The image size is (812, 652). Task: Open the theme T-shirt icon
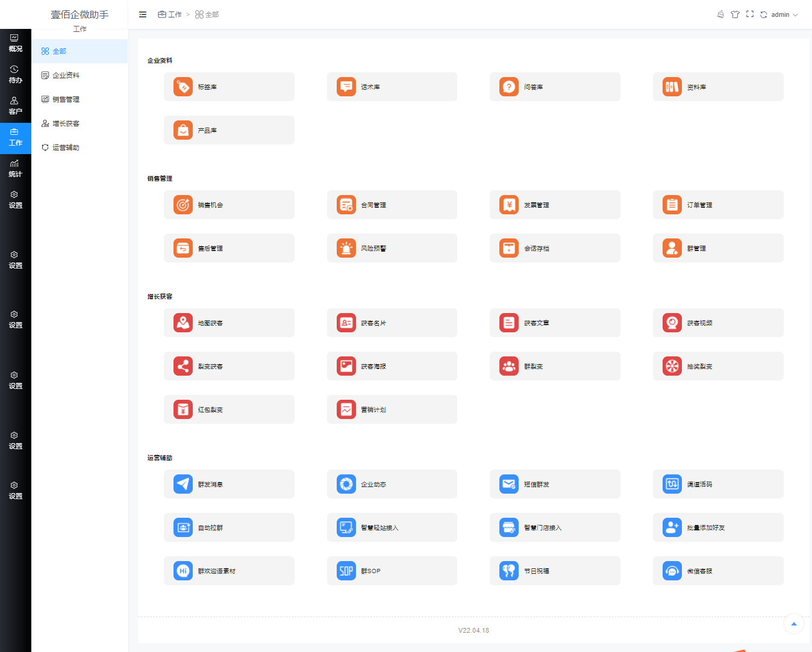pyautogui.click(x=735, y=14)
